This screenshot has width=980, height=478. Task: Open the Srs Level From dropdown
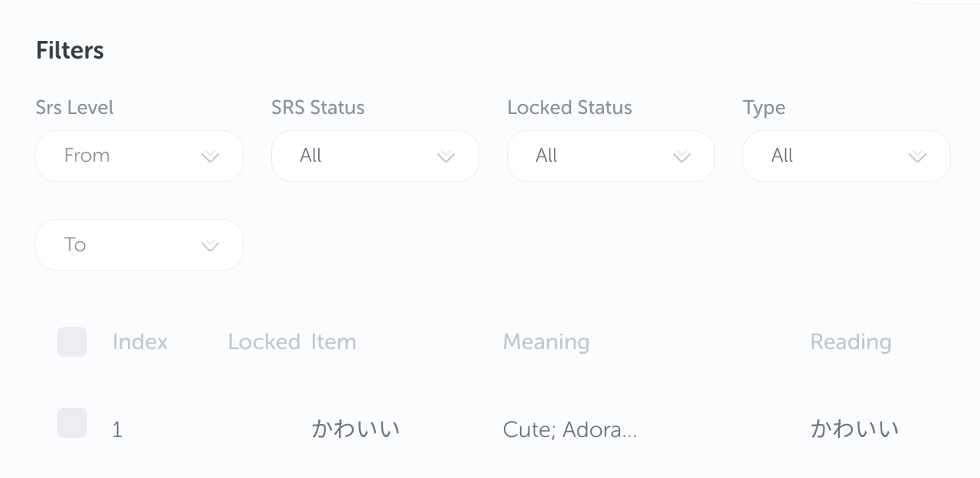[x=139, y=156]
